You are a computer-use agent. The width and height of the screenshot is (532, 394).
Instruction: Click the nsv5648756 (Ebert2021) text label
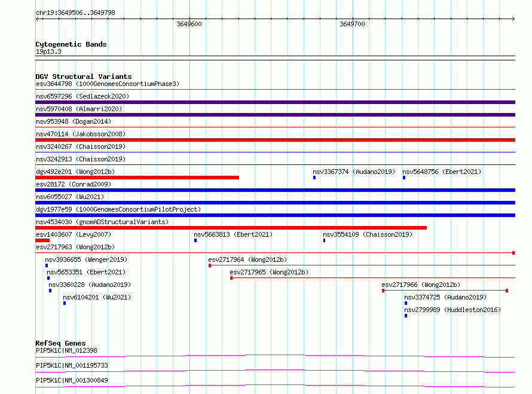tap(442, 172)
